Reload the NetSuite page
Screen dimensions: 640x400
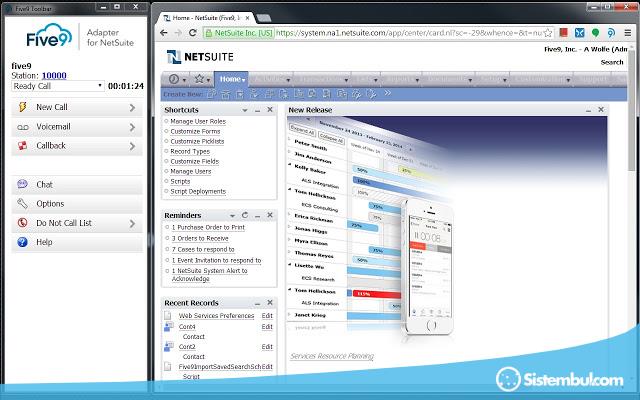193,33
